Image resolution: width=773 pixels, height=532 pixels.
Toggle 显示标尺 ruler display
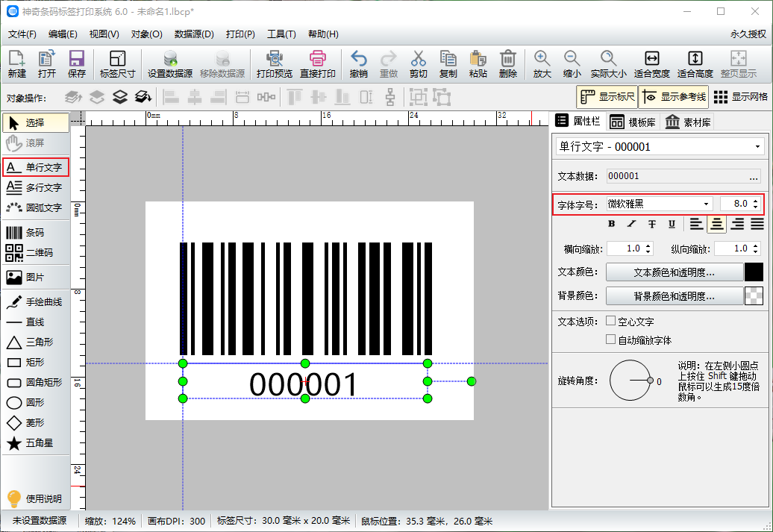[x=607, y=97]
